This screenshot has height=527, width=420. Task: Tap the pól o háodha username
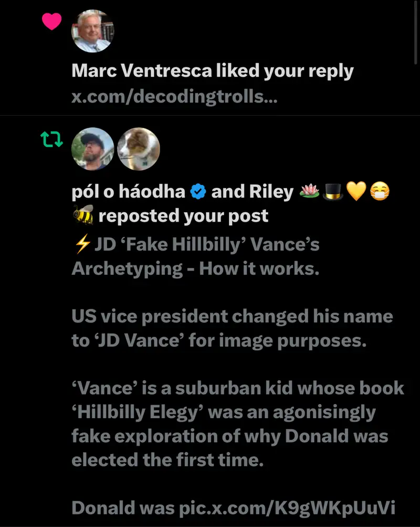[128, 192]
